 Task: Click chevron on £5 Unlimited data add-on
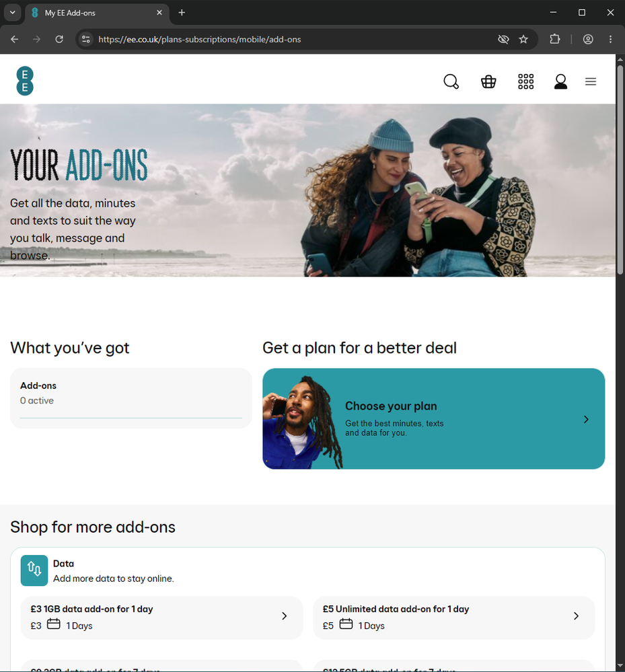click(x=576, y=616)
